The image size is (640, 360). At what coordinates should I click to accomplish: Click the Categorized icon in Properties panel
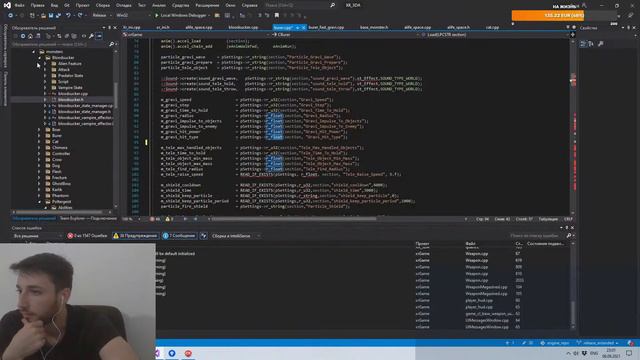pos(583,44)
